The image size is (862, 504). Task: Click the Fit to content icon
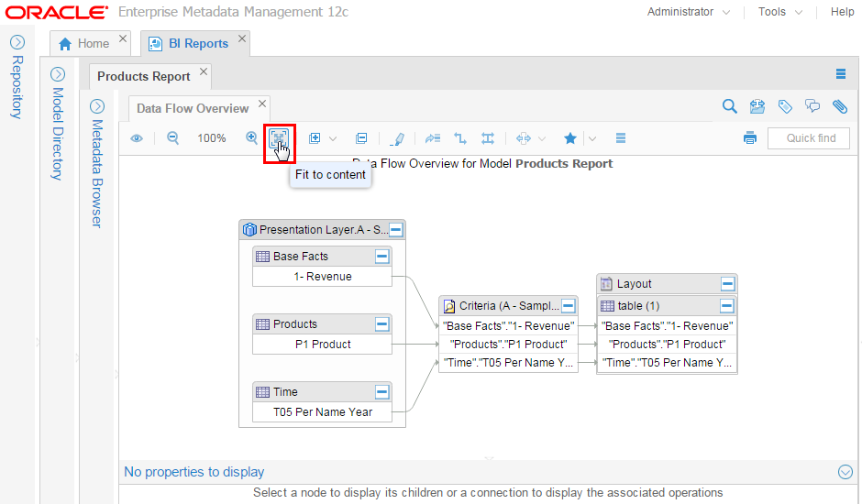point(279,138)
